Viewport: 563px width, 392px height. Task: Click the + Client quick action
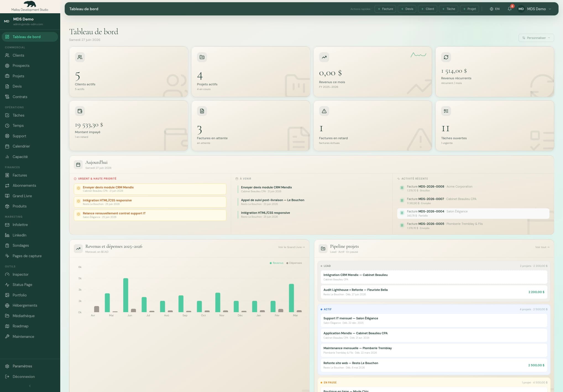click(428, 9)
